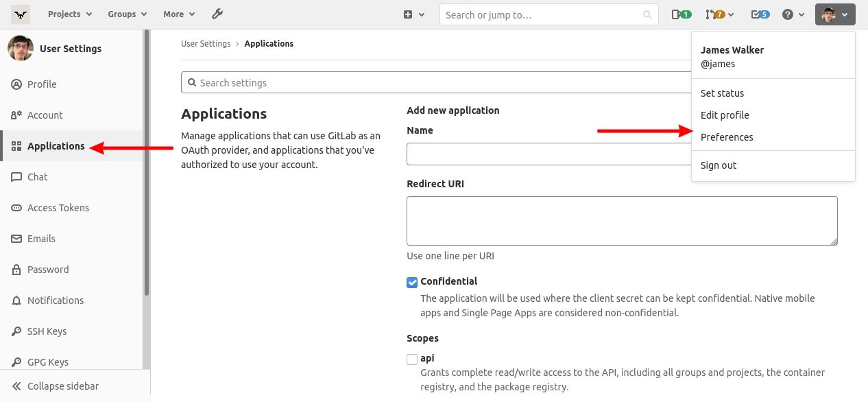868x402 pixels.
Task: Go to Notifications settings in the sidebar
Action: click(x=55, y=300)
